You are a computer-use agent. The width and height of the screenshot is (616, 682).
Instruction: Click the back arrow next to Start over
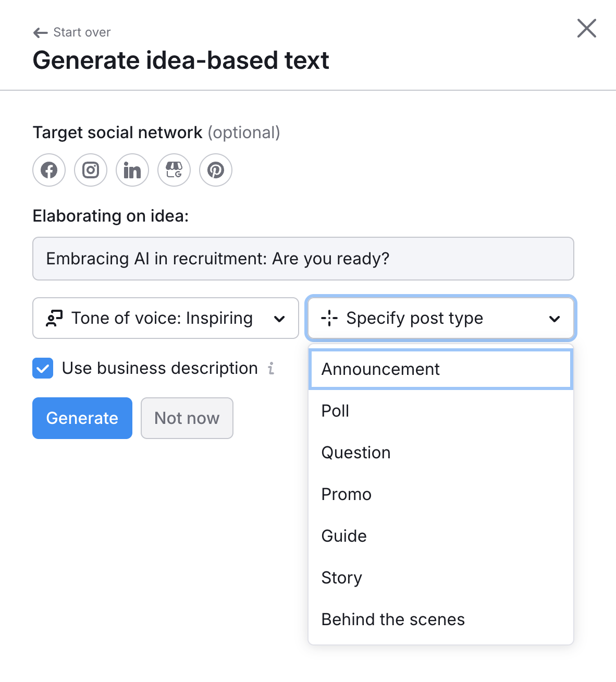40,32
